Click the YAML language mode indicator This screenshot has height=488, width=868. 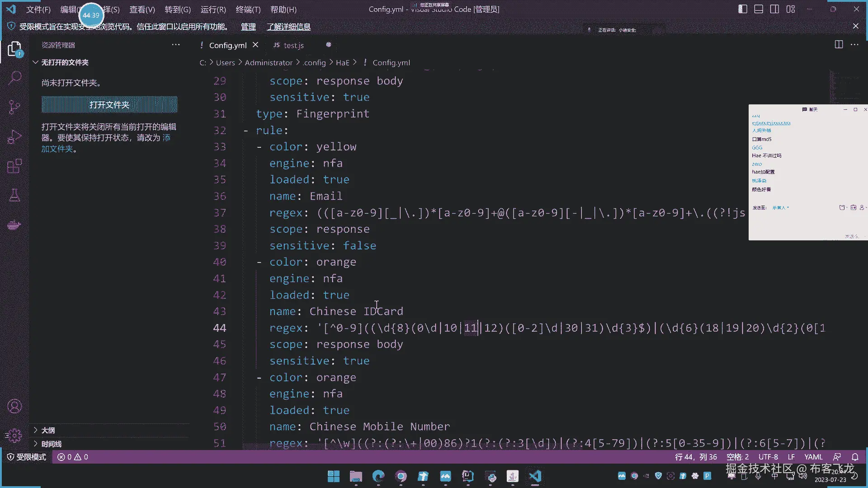pyautogui.click(x=813, y=457)
